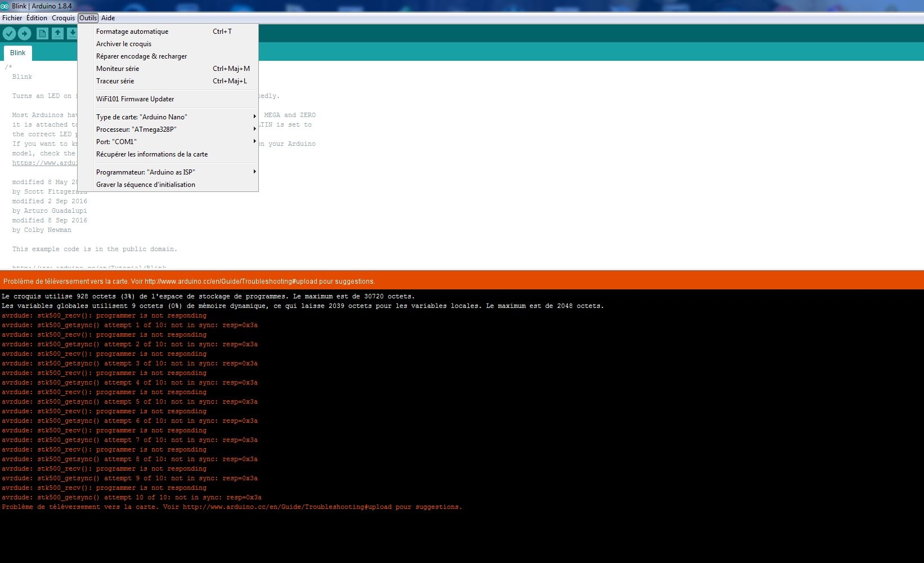The image size is (924, 563).
Task: Click the "Blink" comment in the editor
Action: tap(23, 77)
